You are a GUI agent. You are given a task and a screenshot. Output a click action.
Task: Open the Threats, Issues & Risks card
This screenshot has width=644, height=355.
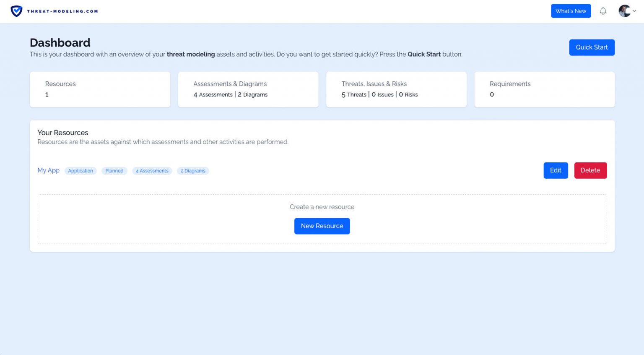click(x=396, y=89)
